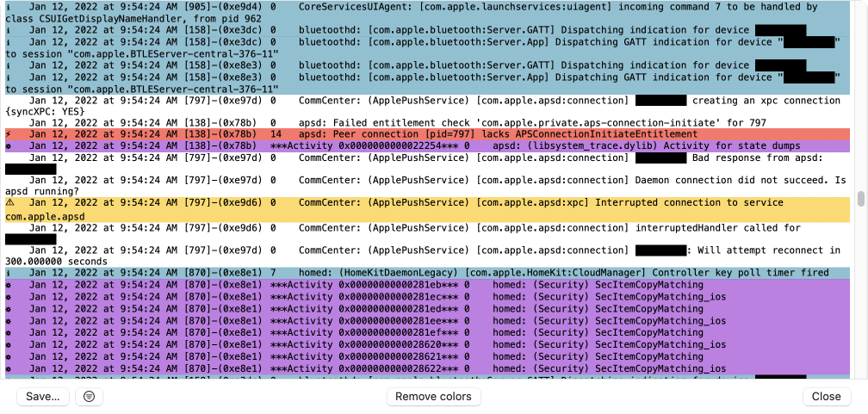Click the Save... button
Viewport: 868px width, 414px height.
tap(43, 396)
